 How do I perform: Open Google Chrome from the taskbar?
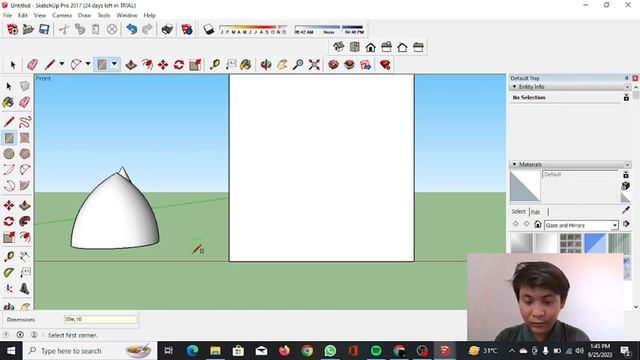pyautogui.click(x=307, y=351)
